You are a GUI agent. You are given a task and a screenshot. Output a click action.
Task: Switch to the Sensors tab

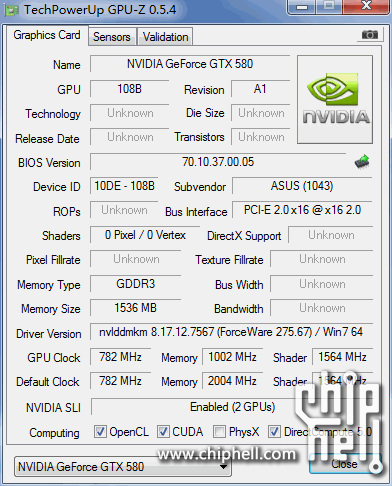[112, 37]
